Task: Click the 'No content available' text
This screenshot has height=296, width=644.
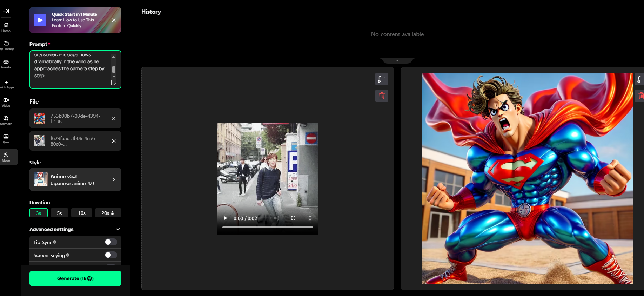Action: 397,34
